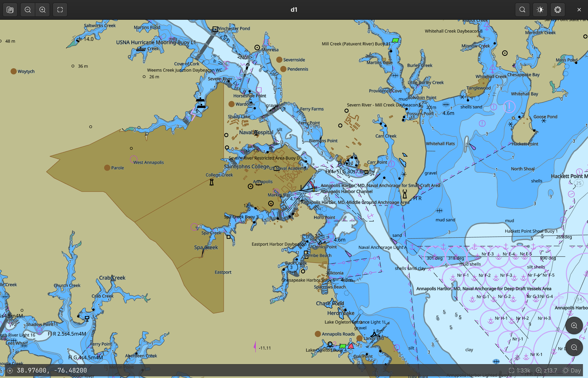Click the Lake Ogleton Entrance Light 1L label
This screenshot has height=378, width=588.
click(355, 322)
